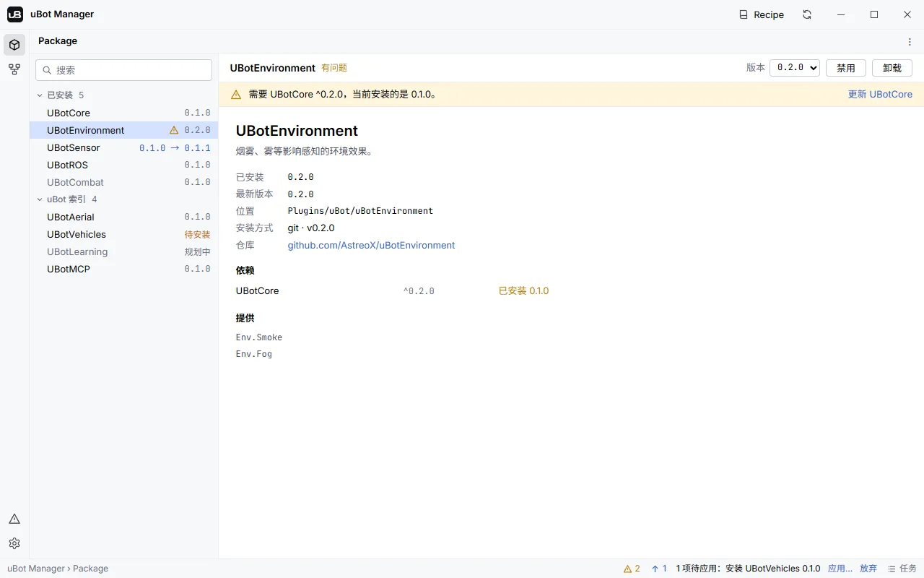Open the 任务 tasks list in status bar
924x578 pixels.
pos(902,569)
